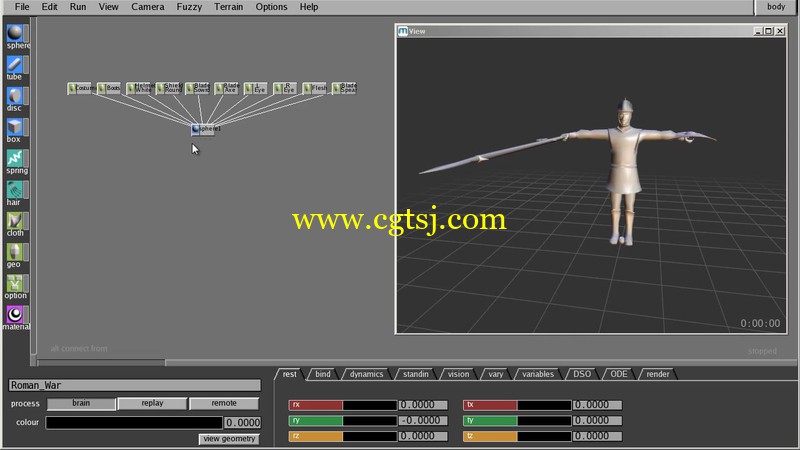Adjust the ry rotation slider
This screenshot has width=800, height=450.
click(343, 421)
